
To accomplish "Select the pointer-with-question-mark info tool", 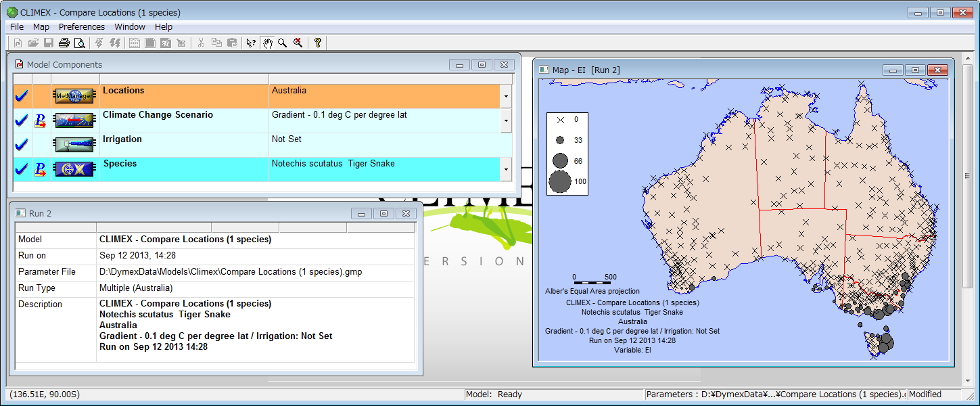I will click(252, 43).
